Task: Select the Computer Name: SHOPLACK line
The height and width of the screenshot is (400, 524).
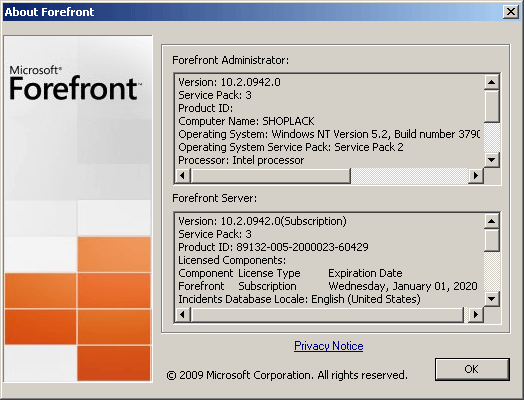Action: pyautogui.click(x=246, y=121)
